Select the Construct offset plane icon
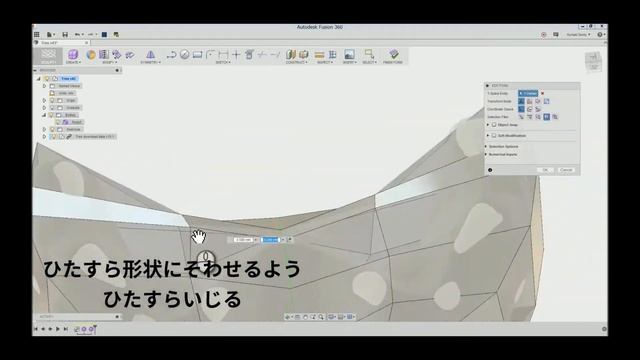Image resolution: width=640 pixels, height=360 pixels. 291,54
